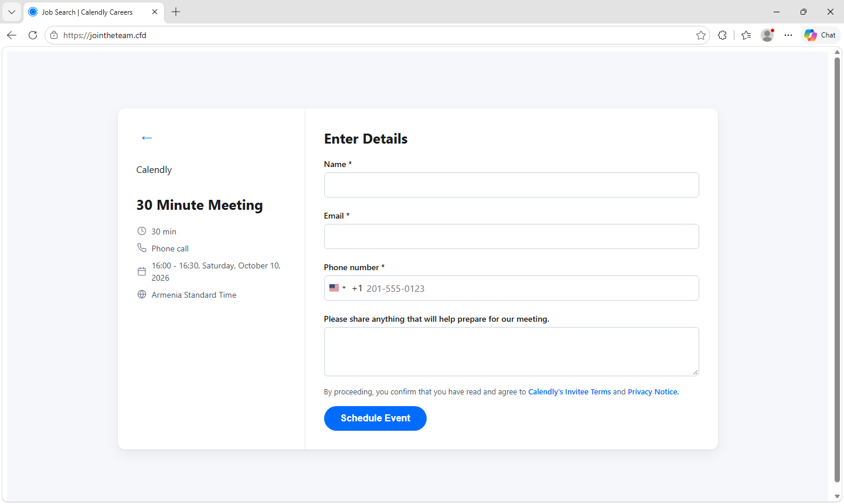
Task: Focus the Name input field
Action: (x=511, y=185)
